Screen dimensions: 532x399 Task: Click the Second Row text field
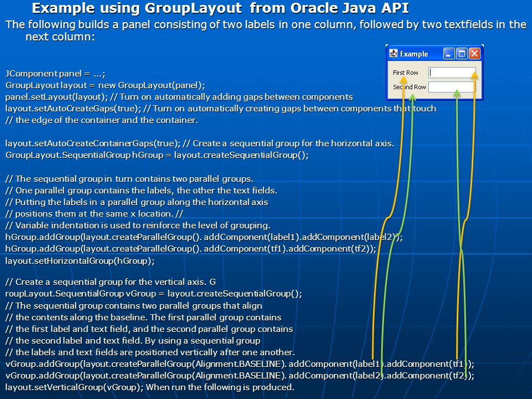click(x=452, y=87)
